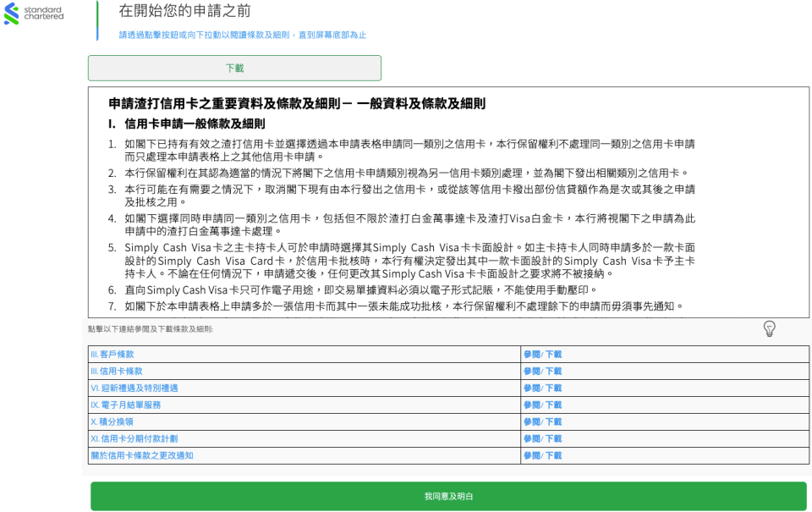Click the green 我同意及明白 button
Screen dimensions: 812x512
pyautogui.click(x=448, y=497)
